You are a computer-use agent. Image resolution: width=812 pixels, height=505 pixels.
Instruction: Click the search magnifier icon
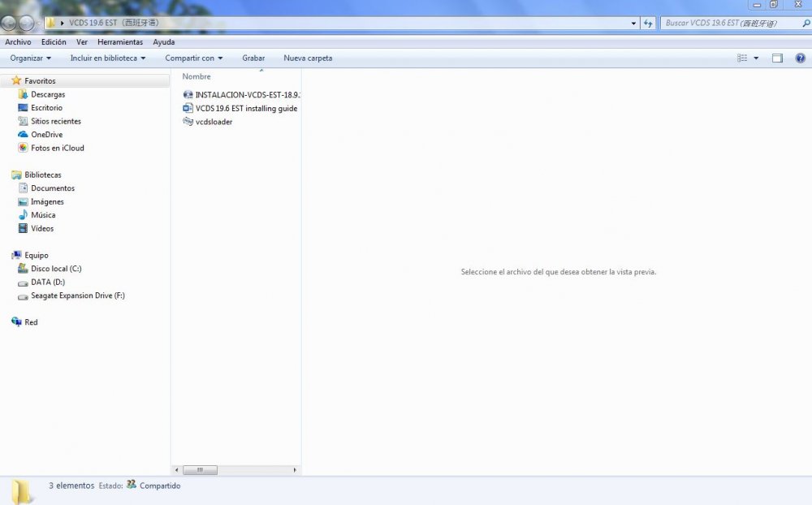coord(806,24)
